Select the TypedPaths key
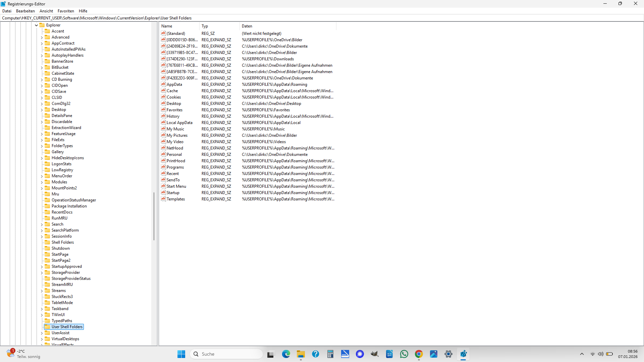Image resolution: width=644 pixels, height=362 pixels. 62,321
